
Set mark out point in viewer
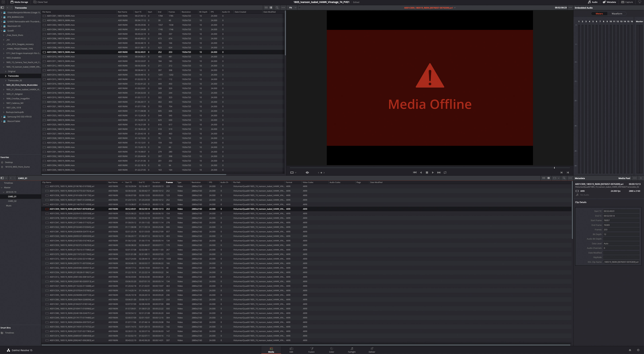pyautogui.click(x=568, y=172)
